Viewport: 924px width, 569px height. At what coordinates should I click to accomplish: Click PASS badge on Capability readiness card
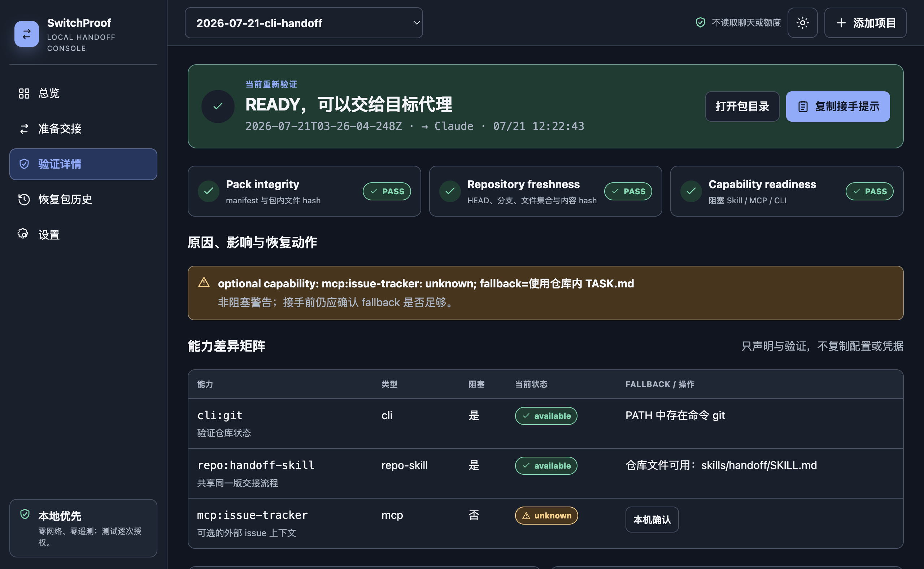point(869,191)
